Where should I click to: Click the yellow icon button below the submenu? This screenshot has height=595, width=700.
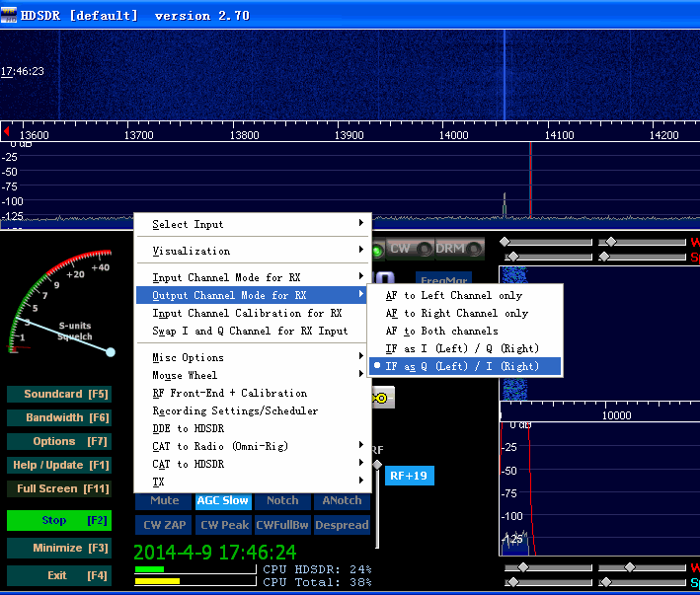coord(383,397)
